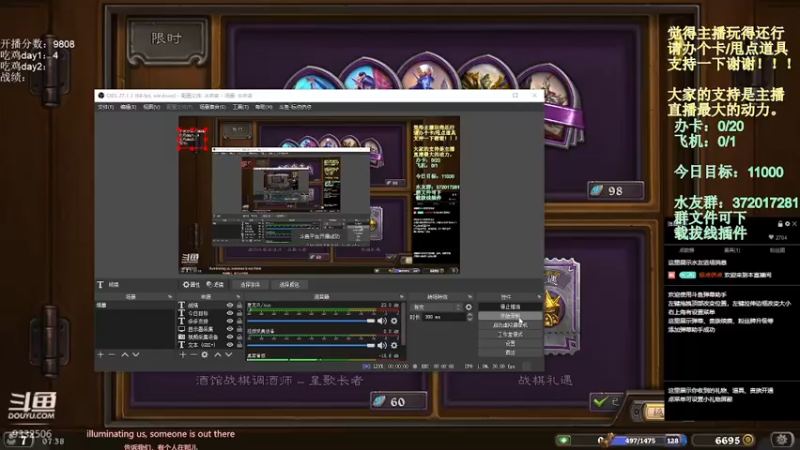Select the scene entry in 场景 list
800x450 pixels.
click(134, 305)
